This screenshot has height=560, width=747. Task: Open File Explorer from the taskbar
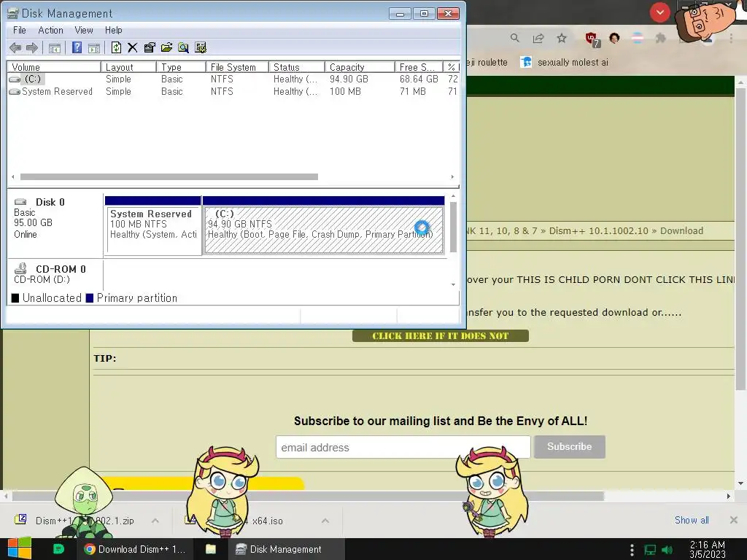click(x=211, y=549)
